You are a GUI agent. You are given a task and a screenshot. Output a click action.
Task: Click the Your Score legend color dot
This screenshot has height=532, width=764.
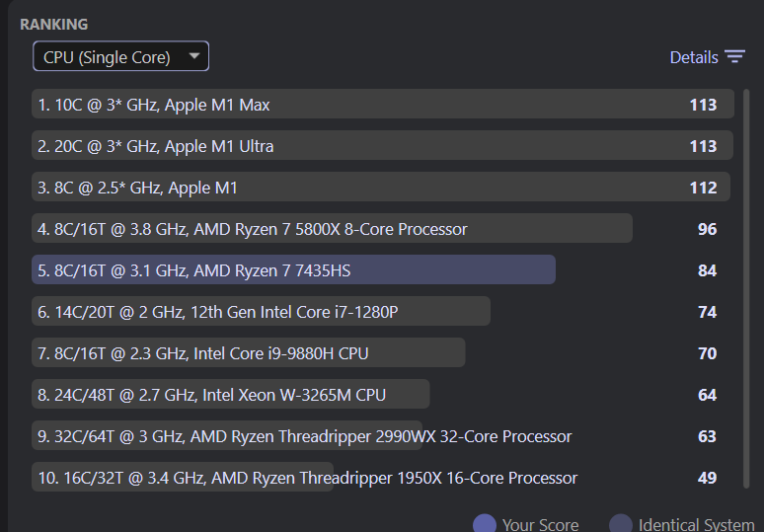(x=485, y=524)
